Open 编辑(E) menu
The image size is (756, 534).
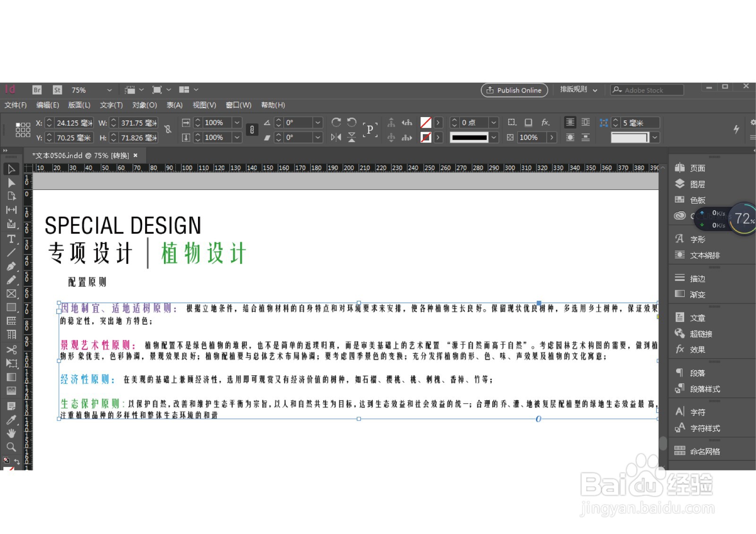tap(48, 105)
